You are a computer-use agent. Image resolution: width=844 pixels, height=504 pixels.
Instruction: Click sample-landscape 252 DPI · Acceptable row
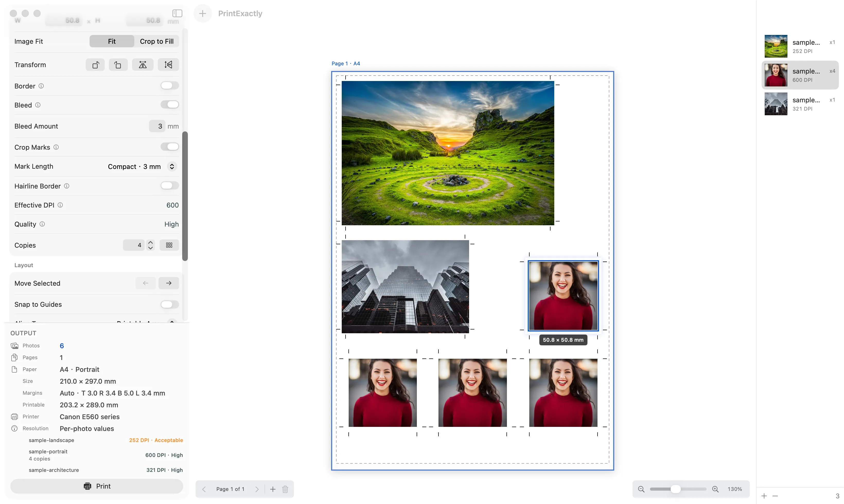(106, 440)
